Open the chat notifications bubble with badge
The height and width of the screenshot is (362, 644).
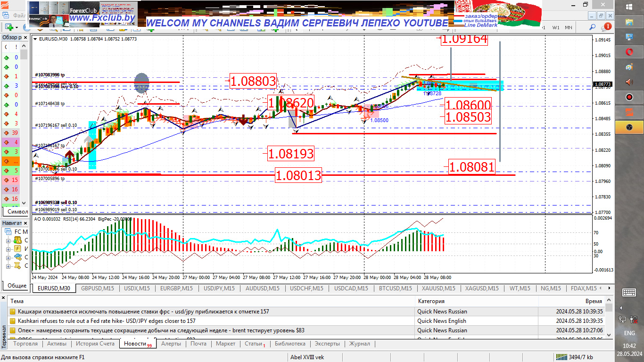coord(606,27)
